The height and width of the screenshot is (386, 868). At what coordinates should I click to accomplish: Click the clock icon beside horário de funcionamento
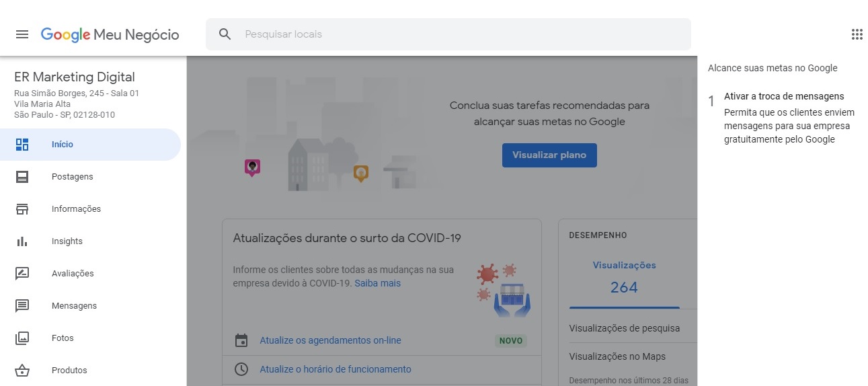click(241, 369)
